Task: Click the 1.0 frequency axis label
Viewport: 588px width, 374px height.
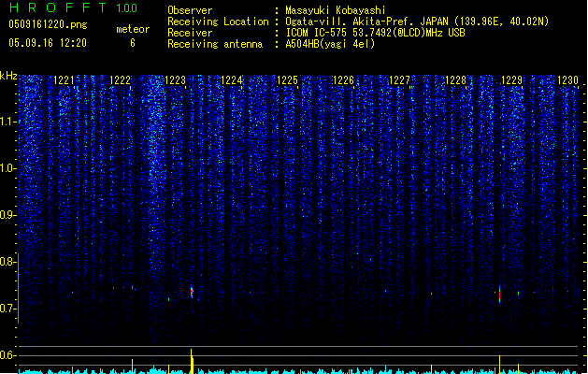Action: pyautogui.click(x=8, y=168)
